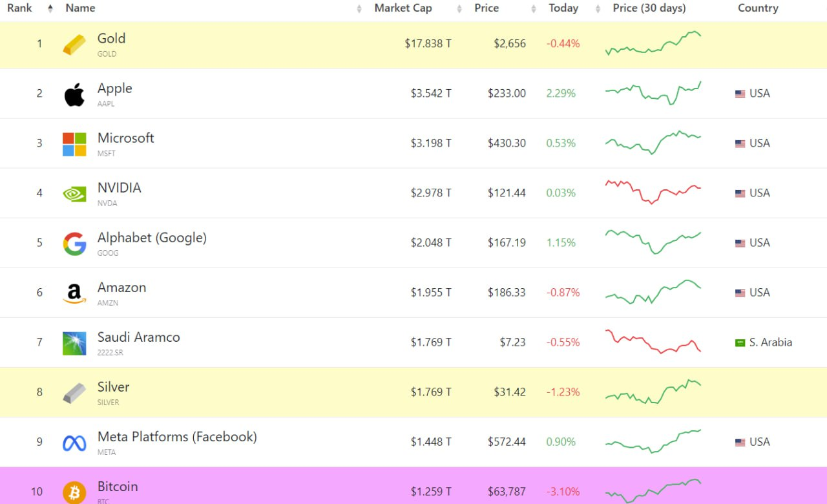Click Saudi Aramco's red 30-day chart
This screenshot has height=504, width=827.
653,342
